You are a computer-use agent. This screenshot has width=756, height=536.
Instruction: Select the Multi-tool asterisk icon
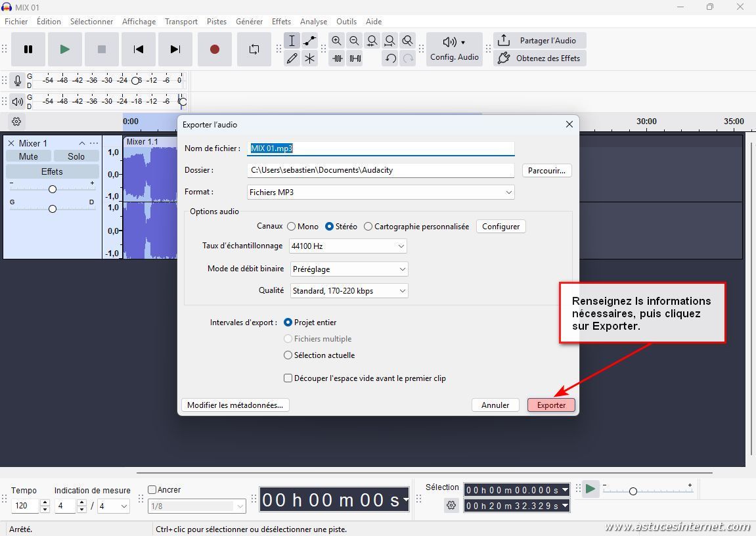(x=309, y=58)
